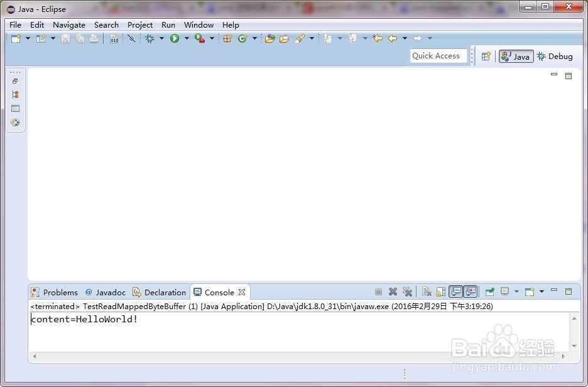Switch to the Declaration tab
The height and width of the screenshot is (387, 588).
coord(160,292)
